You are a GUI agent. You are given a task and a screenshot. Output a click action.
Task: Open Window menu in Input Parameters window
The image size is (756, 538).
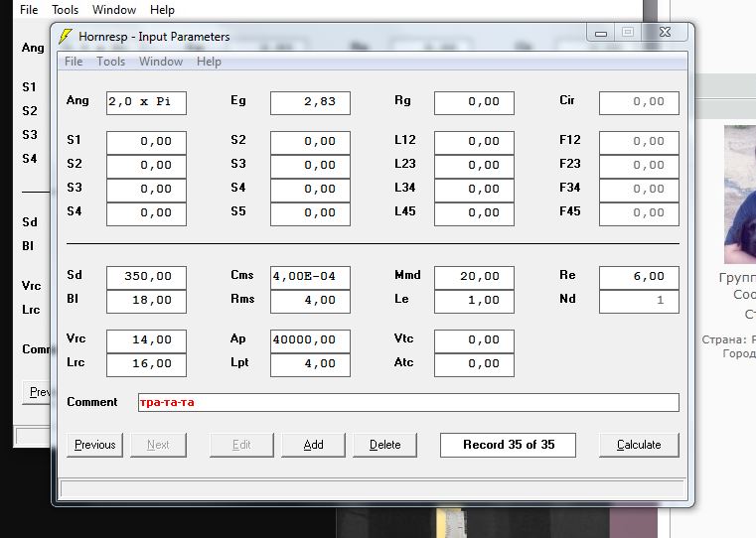tap(161, 62)
